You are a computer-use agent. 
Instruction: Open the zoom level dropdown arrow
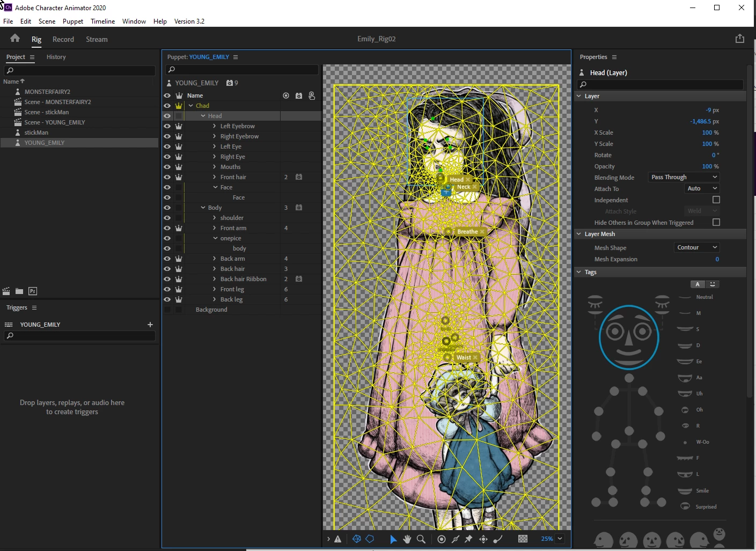point(560,539)
